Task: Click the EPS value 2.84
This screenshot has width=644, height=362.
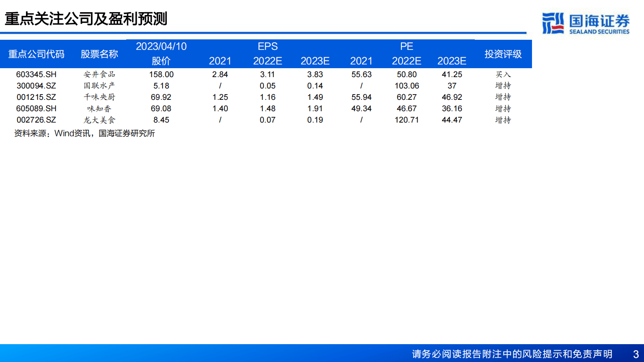Action: click(x=220, y=74)
